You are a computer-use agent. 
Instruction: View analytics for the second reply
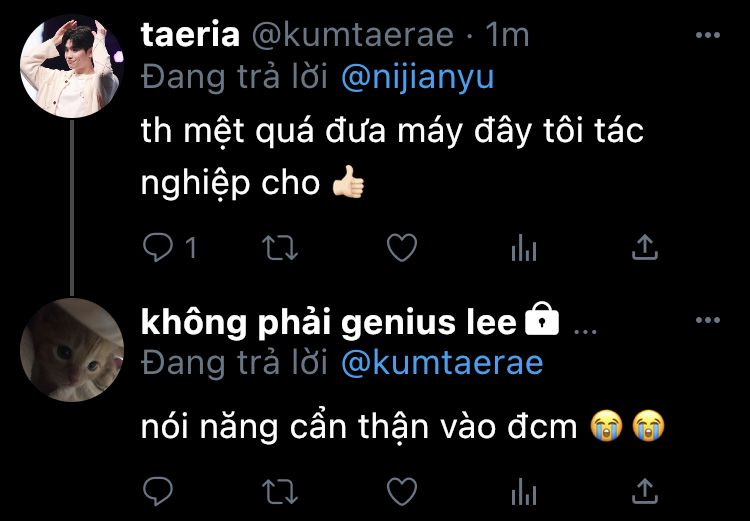(524, 492)
